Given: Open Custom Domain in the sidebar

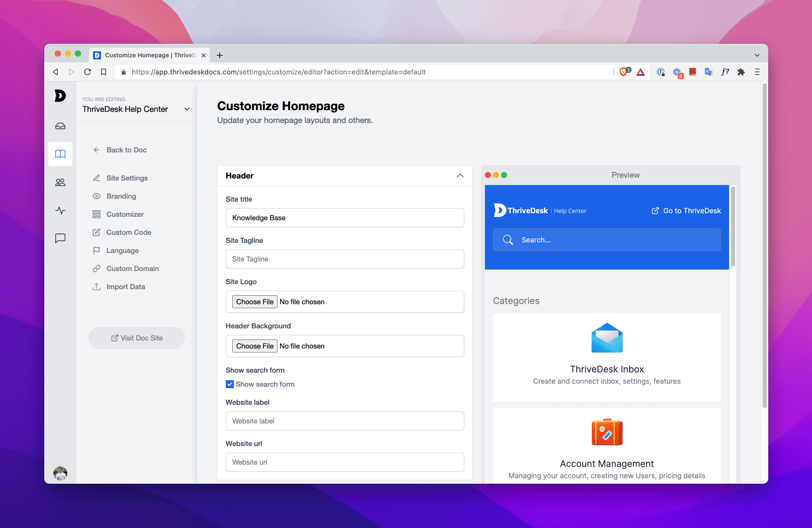Looking at the screenshot, I should click(x=133, y=269).
